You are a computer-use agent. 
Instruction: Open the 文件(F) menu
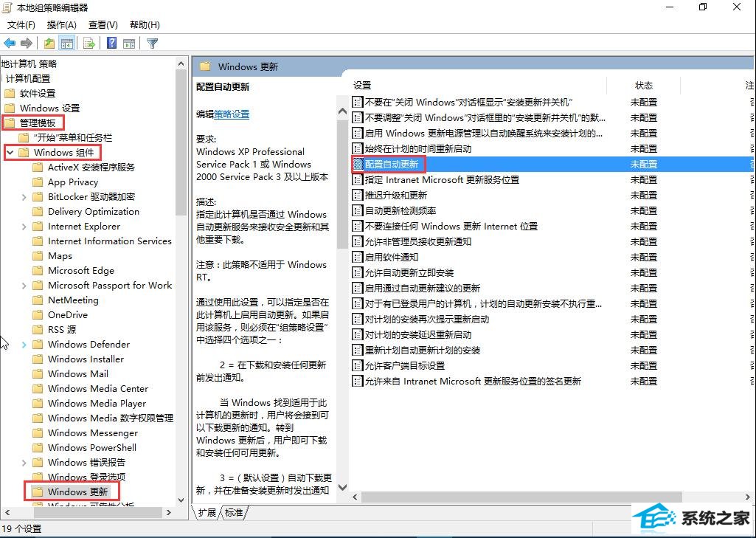tap(21, 25)
